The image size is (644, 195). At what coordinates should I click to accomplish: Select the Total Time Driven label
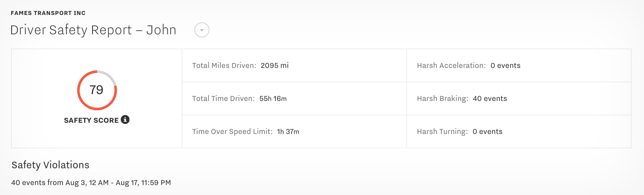pos(223,98)
